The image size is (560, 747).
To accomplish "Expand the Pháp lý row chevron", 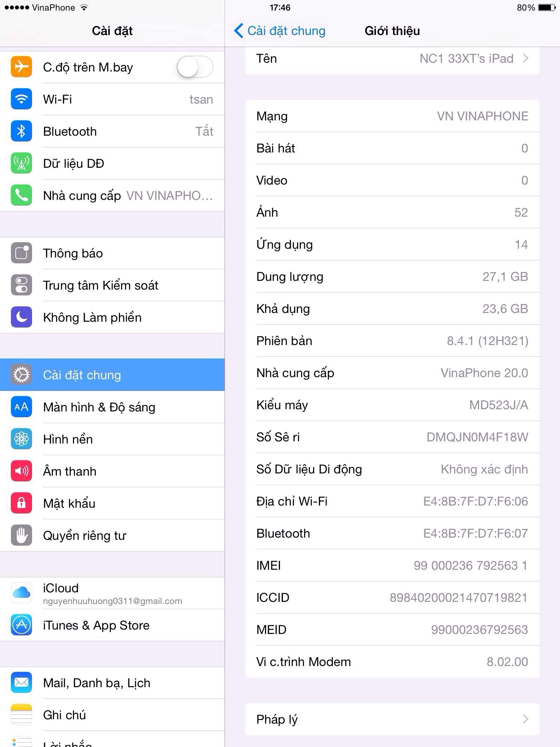I will [x=526, y=719].
